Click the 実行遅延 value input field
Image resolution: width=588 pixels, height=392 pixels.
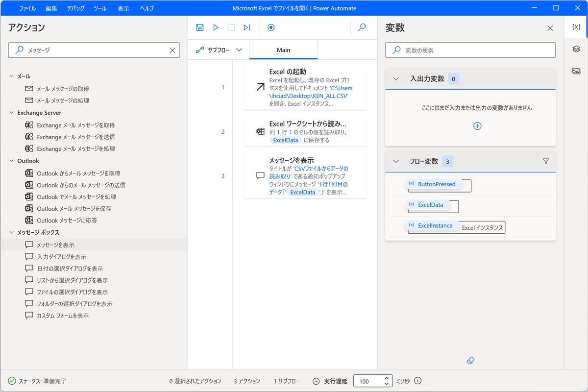coord(367,381)
